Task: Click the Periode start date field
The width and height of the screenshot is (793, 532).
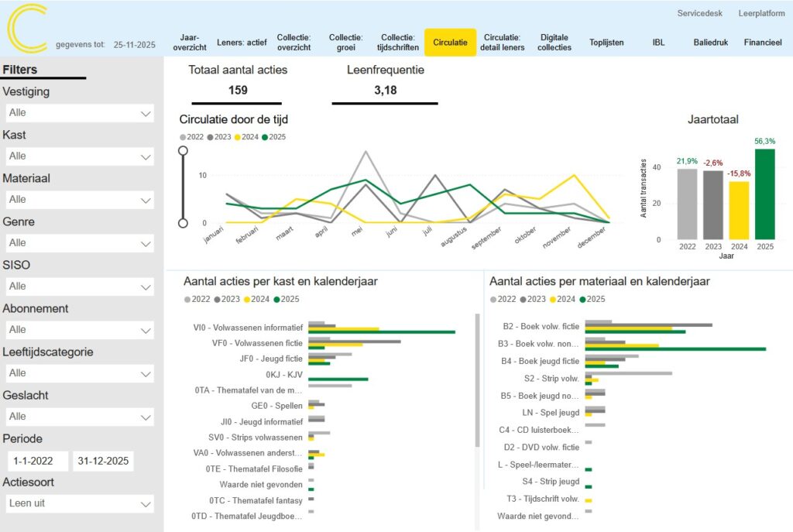Action: tap(36, 461)
